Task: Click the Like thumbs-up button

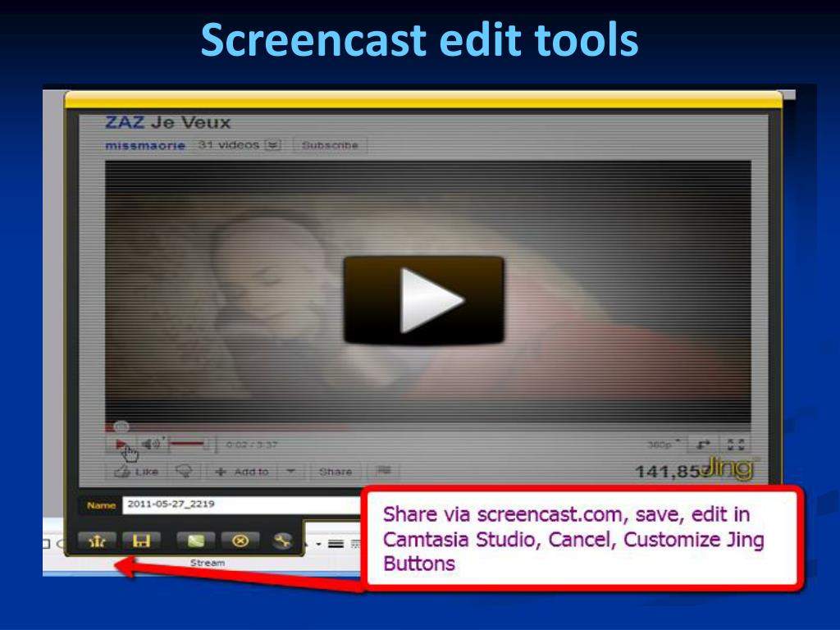Action: pyautogui.click(x=137, y=472)
